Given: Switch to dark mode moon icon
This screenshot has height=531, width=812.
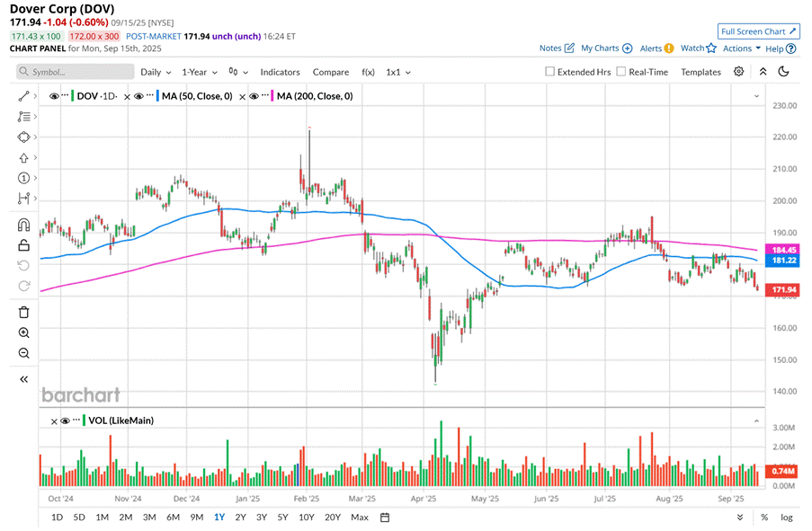Looking at the screenshot, I should (x=784, y=71).
